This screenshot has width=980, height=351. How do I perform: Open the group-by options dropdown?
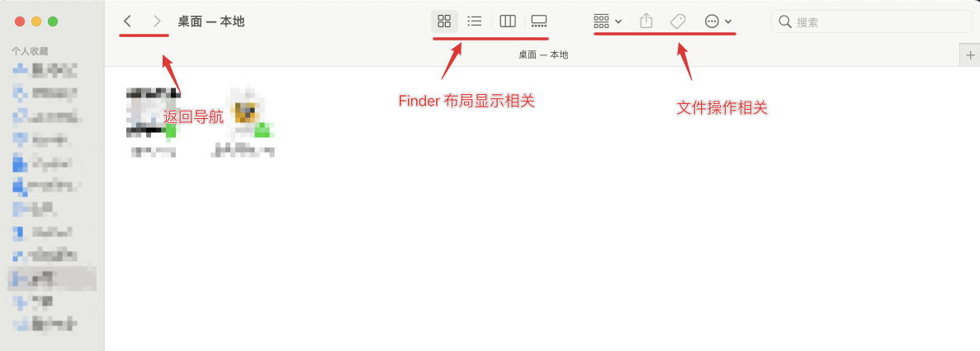coord(607,21)
